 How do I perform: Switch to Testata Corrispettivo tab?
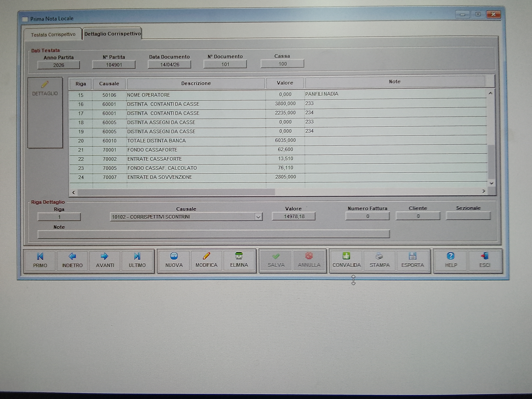pyautogui.click(x=53, y=35)
